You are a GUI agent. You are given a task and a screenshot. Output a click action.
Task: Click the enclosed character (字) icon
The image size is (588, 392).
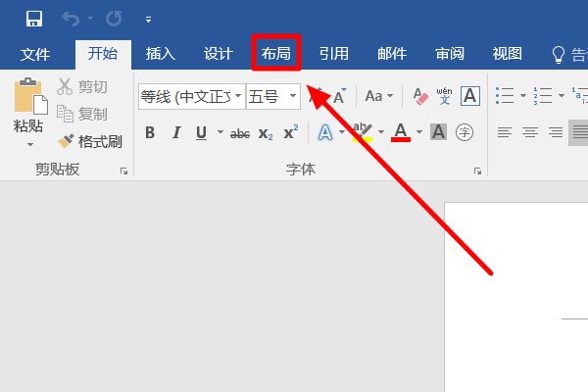click(465, 132)
